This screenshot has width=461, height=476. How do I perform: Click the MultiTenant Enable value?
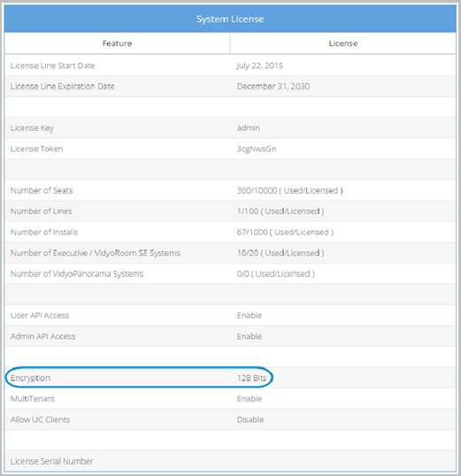pos(250,399)
